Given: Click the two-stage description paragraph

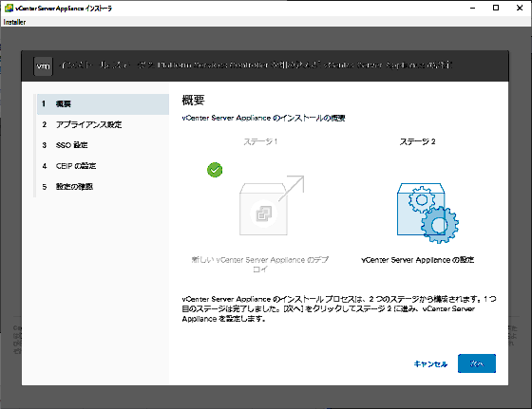Looking at the screenshot, I should point(339,308).
